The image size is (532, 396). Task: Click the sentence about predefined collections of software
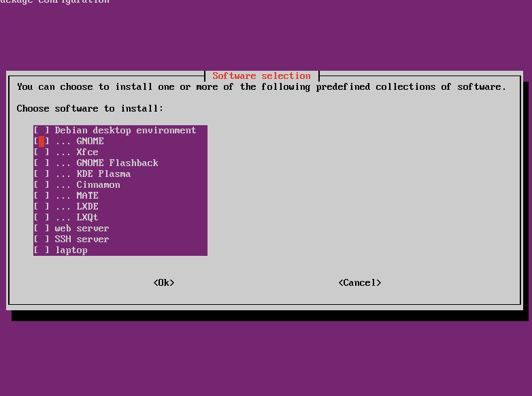point(261,87)
